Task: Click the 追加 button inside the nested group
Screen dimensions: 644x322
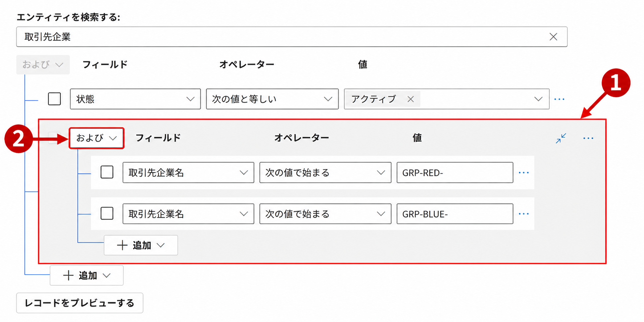Action: [x=141, y=245]
